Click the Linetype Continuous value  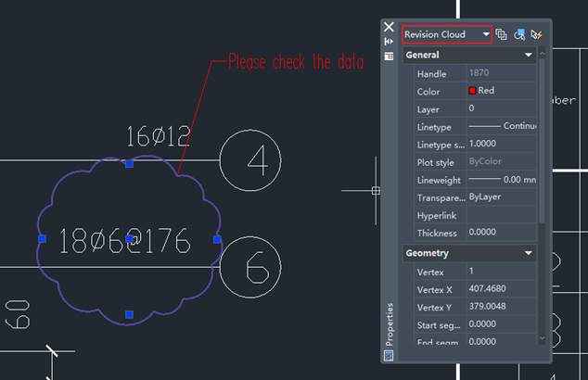(499, 126)
